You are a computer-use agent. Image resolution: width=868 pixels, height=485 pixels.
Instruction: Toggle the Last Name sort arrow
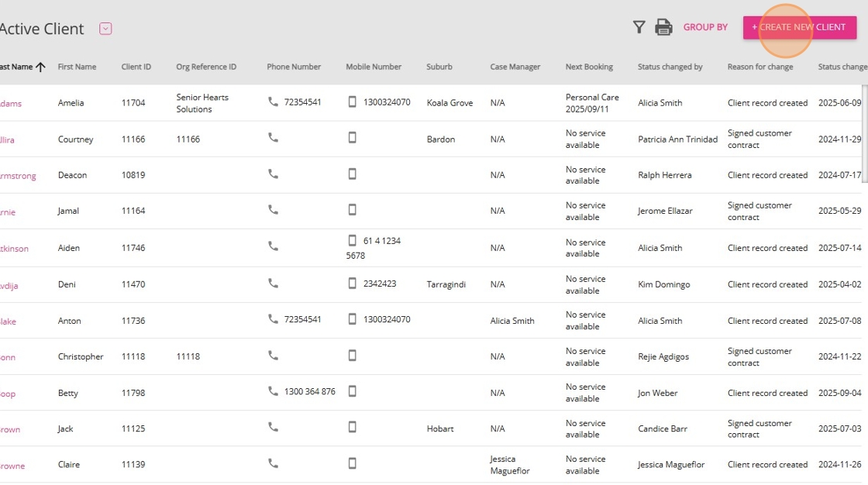click(x=40, y=67)
